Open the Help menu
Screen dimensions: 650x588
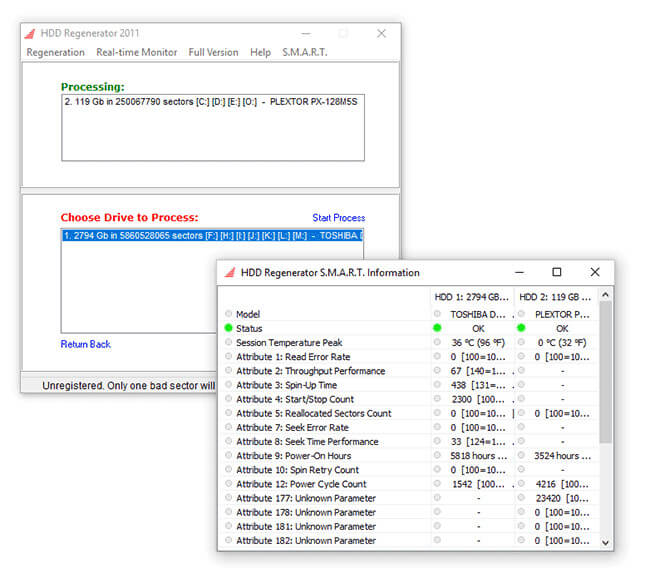260,52
